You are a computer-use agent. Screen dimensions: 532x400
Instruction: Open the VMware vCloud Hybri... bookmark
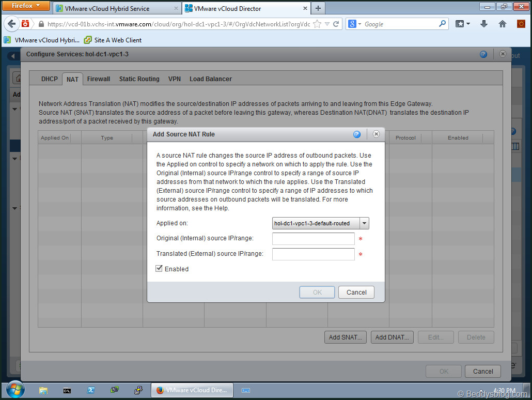[42, 40]
